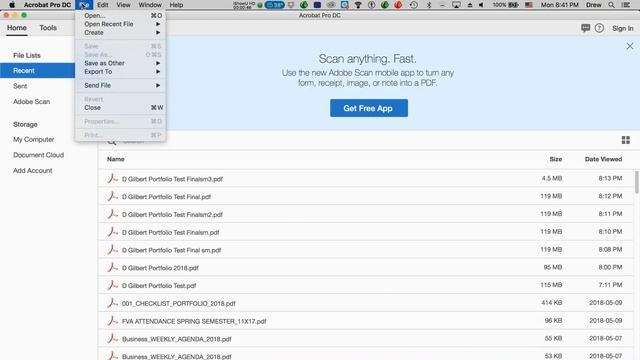Switch to the Home tab
Viewport: 640px width, 360px height.
coord(17,28)
